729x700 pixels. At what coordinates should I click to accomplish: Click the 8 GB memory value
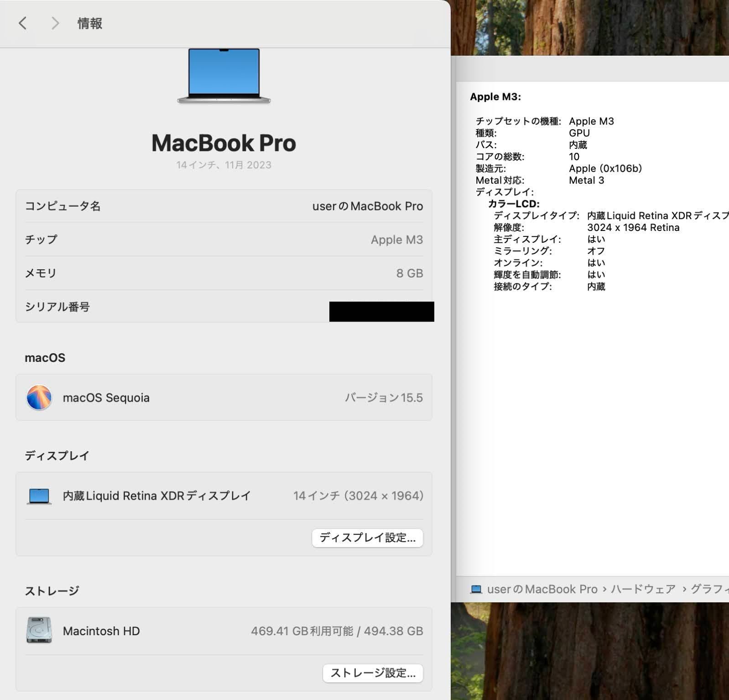pyautogui.click(x=409, y=273)
